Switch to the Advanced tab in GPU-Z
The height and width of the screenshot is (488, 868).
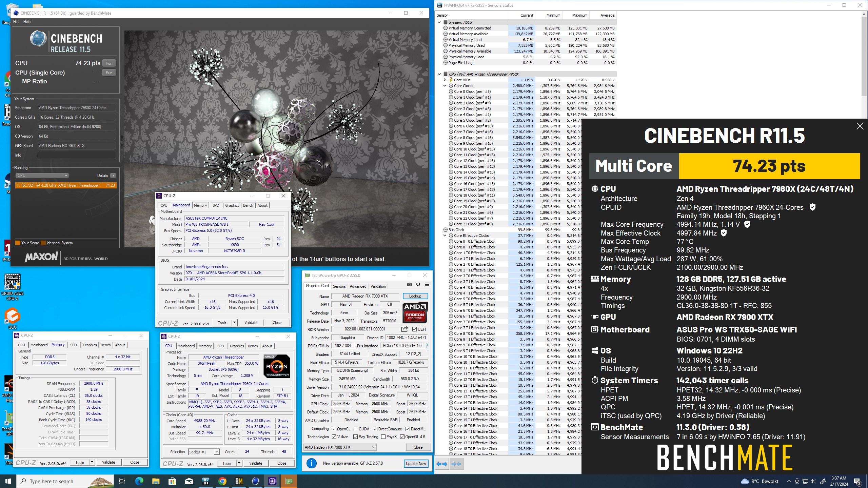point(358,286)
